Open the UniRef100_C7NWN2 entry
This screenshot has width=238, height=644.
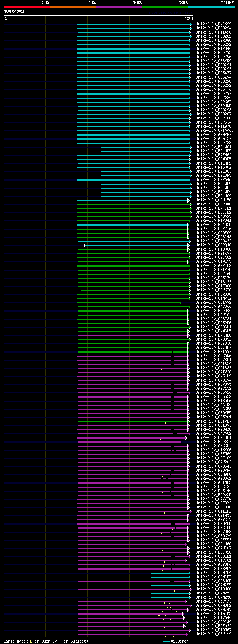click(213, 606)
